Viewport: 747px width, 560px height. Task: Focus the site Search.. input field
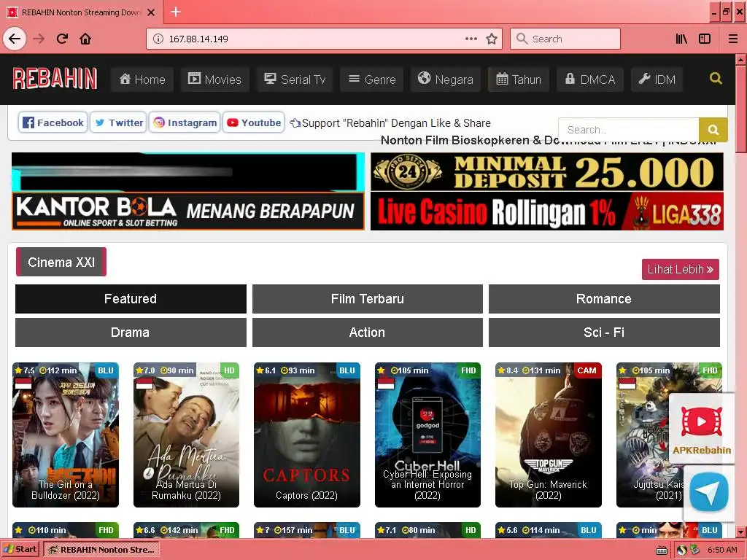(x=629, y=130)
